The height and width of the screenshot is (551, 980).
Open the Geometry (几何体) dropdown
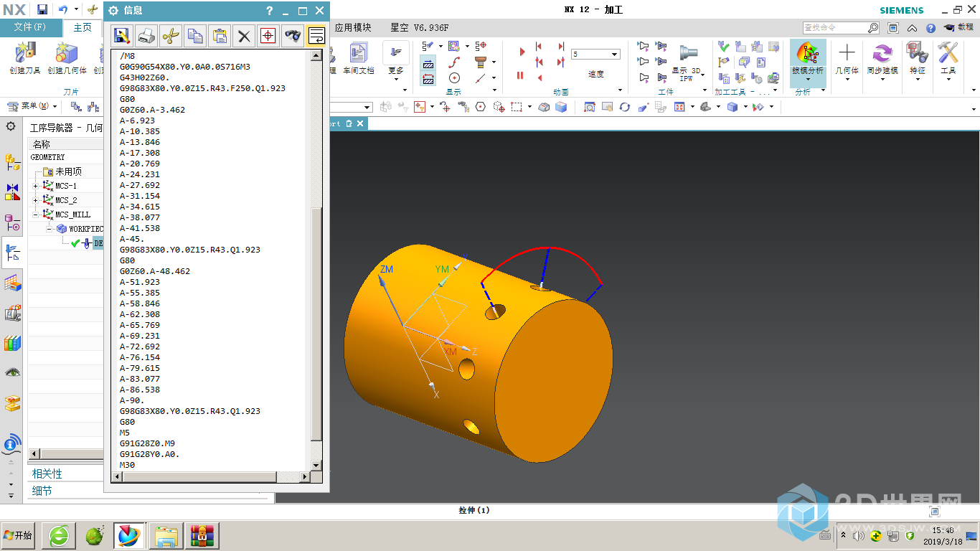pos(847,61)
